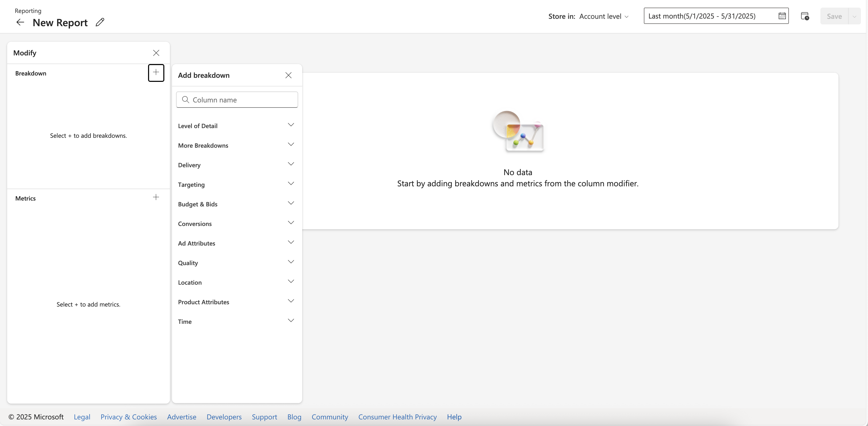Click the 'Select + to add metrics.' text
868x426 pixels.
[x=88, y=304]
